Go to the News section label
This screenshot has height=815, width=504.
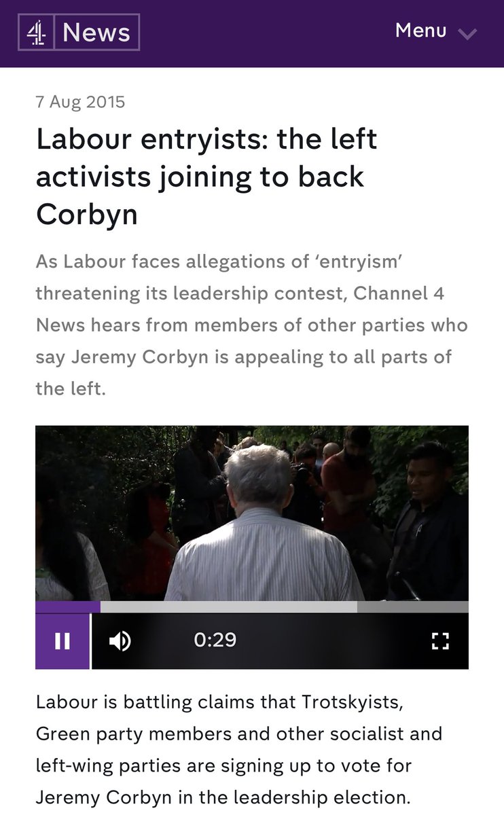coord(96,33)
